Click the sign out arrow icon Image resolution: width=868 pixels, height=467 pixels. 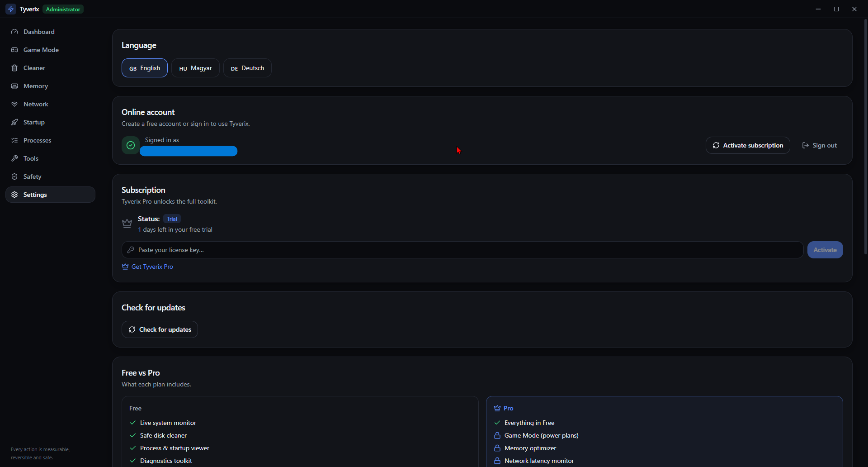click(806, 145)
